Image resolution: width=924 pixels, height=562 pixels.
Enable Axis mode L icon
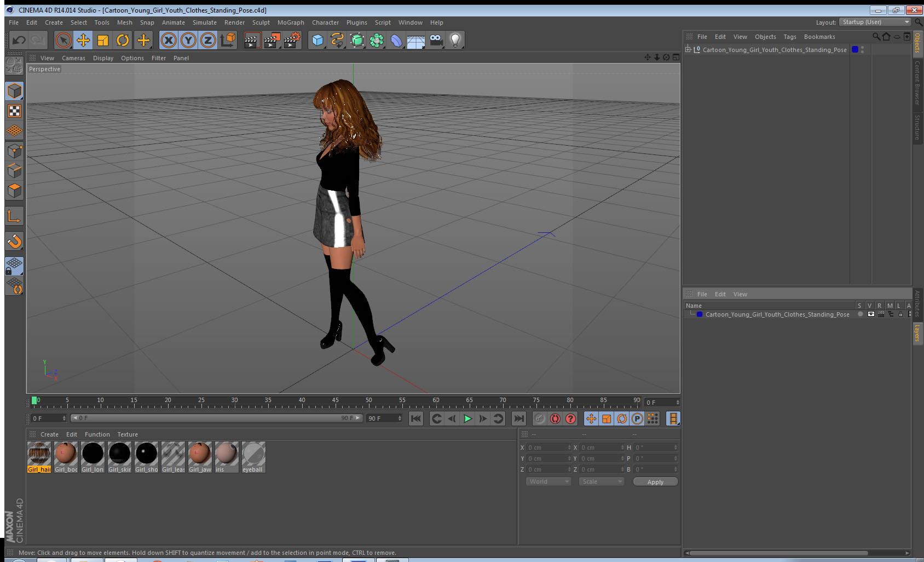[x=14, y=216]
